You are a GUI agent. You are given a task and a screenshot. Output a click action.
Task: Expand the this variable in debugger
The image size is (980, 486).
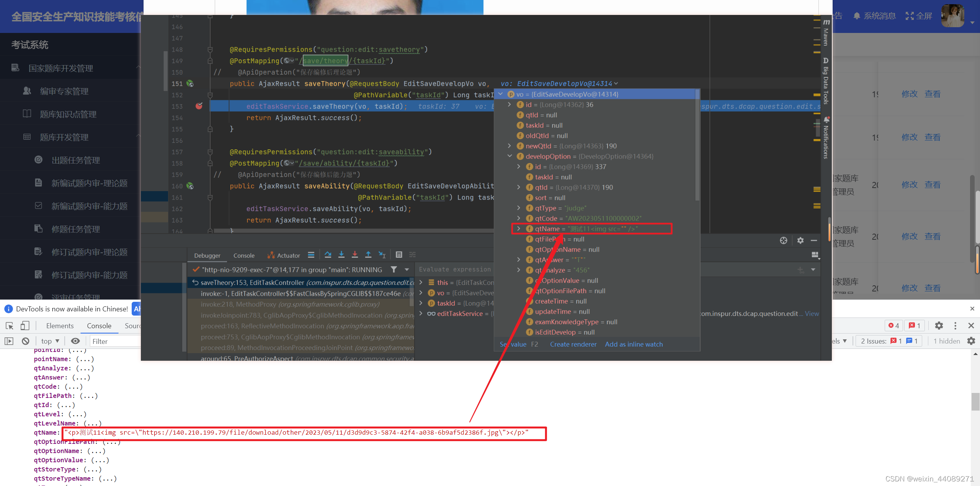pyautogui.click(x=421, y=282)
